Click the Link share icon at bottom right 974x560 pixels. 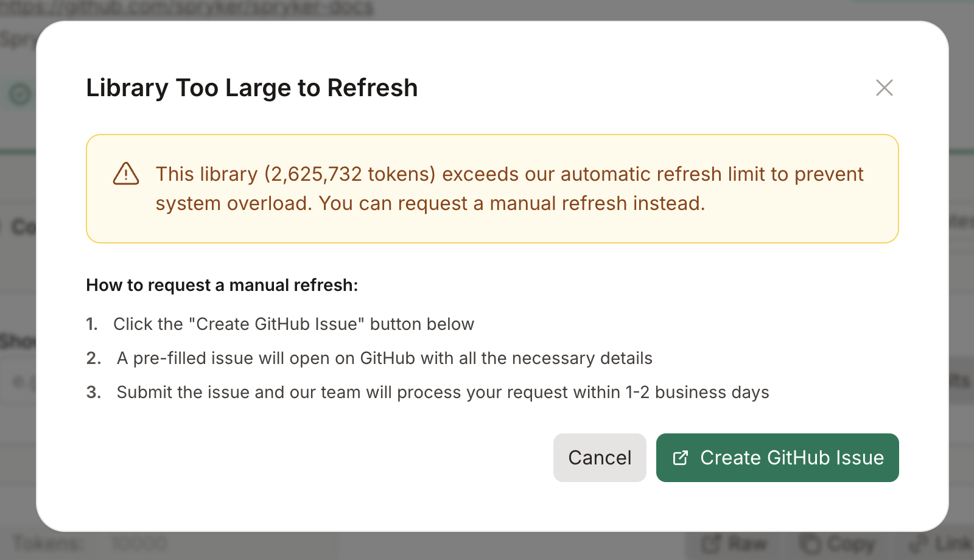919,545
